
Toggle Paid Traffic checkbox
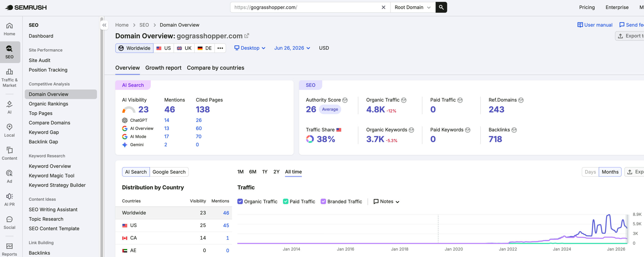click(x=286, y=201)
